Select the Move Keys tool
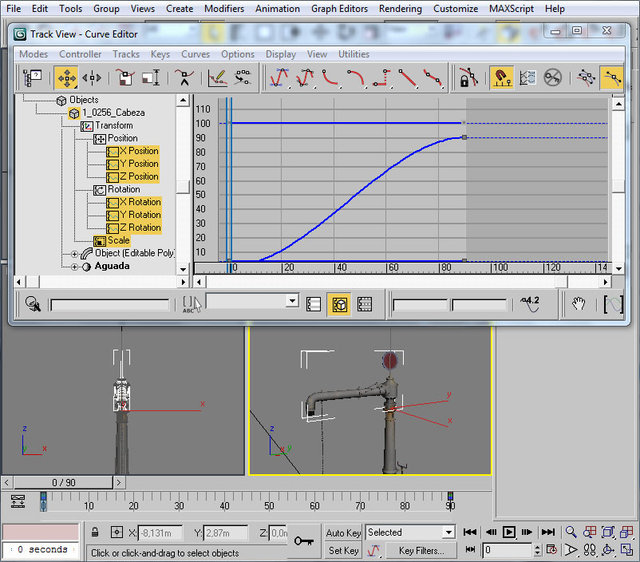The image size is (640, 562). (x=66, y=77)
